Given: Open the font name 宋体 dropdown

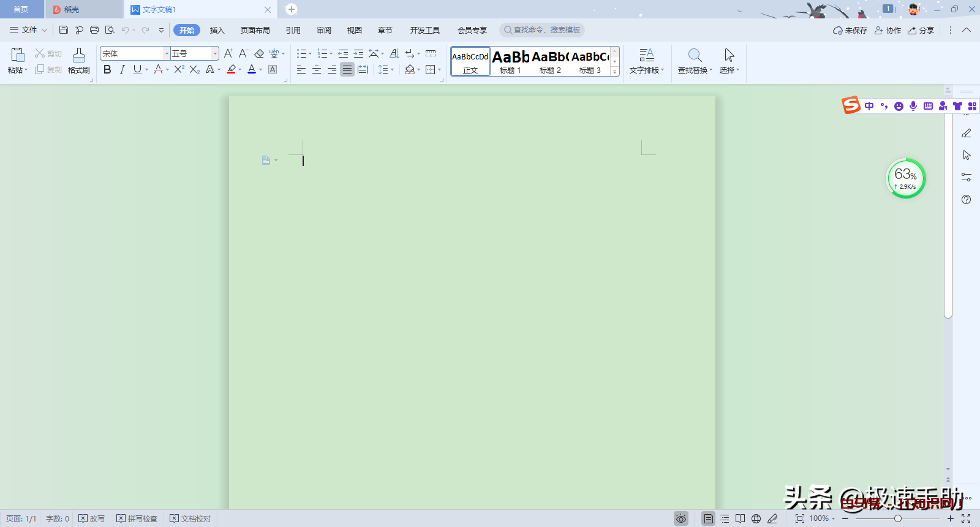Looking at the screenshot, I should coord(167,54).
